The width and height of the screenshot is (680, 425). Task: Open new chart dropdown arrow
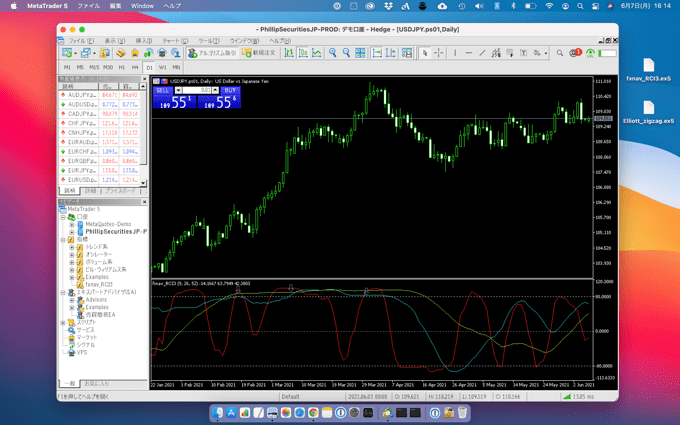tap(75, 53)
